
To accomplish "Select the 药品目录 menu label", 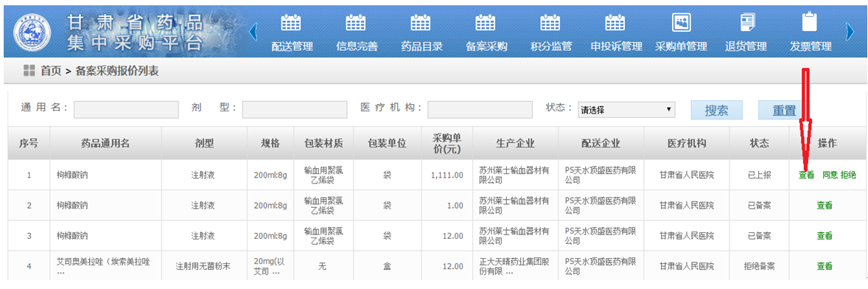I will [421, 46].
